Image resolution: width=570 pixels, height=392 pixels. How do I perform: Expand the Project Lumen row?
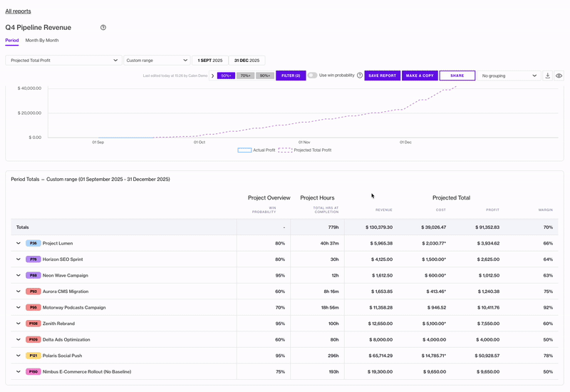point(19,243)
